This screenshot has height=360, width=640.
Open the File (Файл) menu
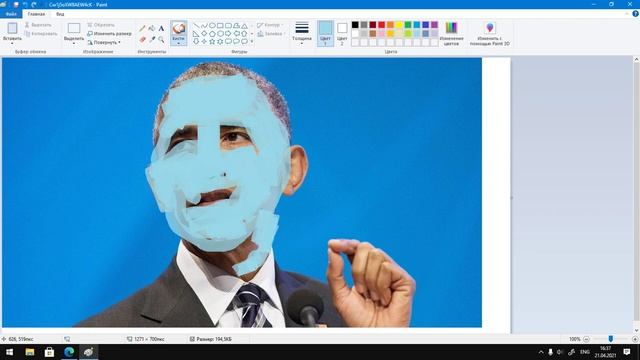click(x=11, y=14)
